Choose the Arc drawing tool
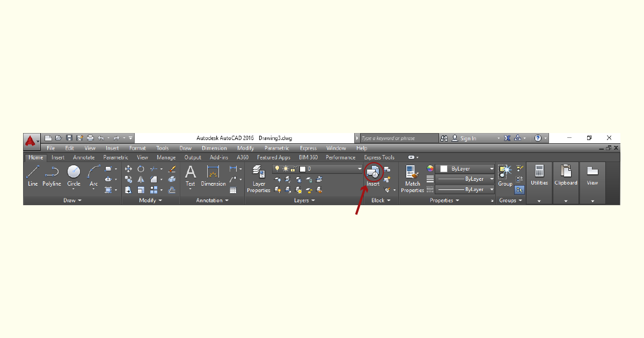Screen dimensions: 644x338 94,176
